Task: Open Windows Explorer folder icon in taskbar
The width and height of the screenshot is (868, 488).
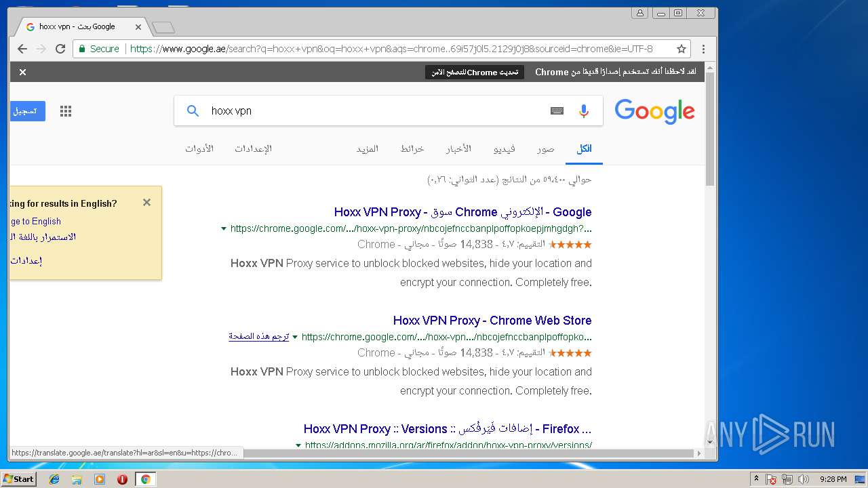Action: [x=77, y=479]
